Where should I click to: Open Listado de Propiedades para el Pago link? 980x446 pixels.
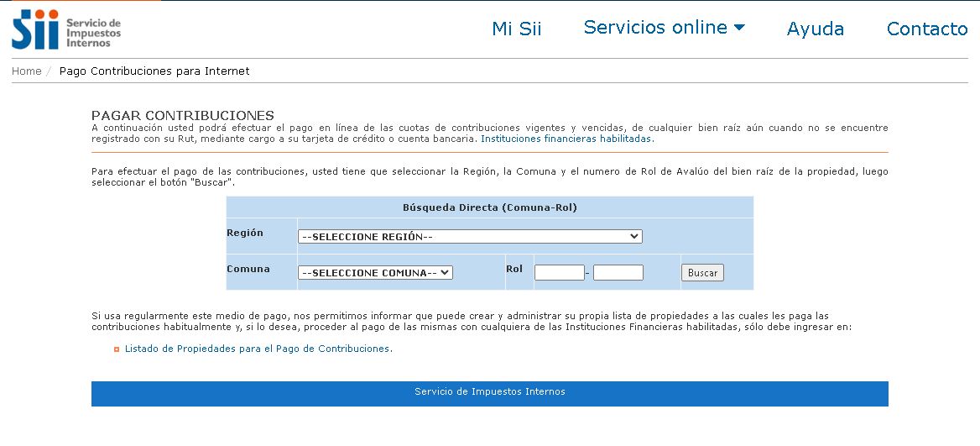[258, 349]
